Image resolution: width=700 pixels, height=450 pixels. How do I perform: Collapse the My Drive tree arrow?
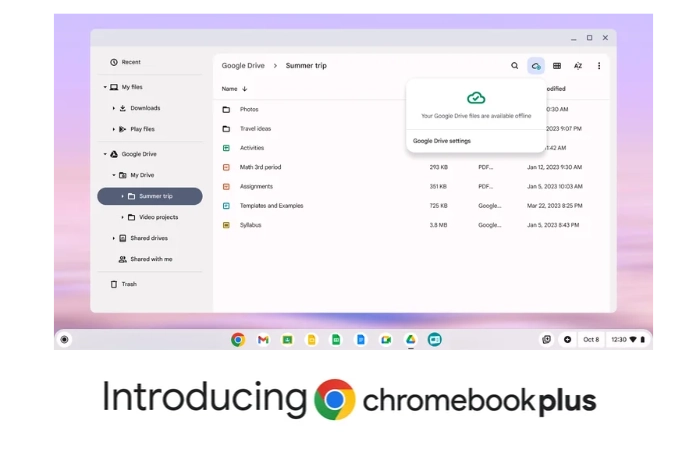click(x=113, y=175)
